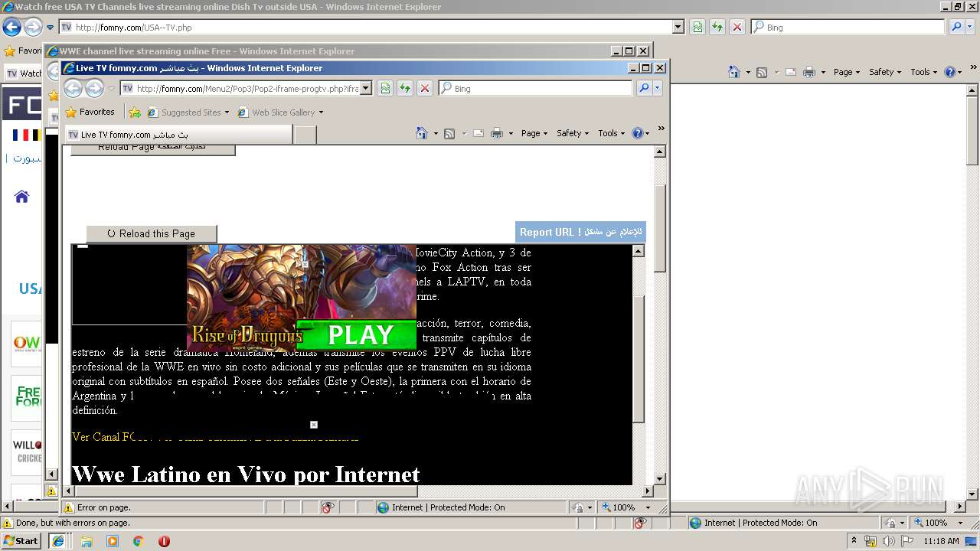The image size is (980, 551).
Task: Open Tools menu in Live TV window
Action: 612,133
